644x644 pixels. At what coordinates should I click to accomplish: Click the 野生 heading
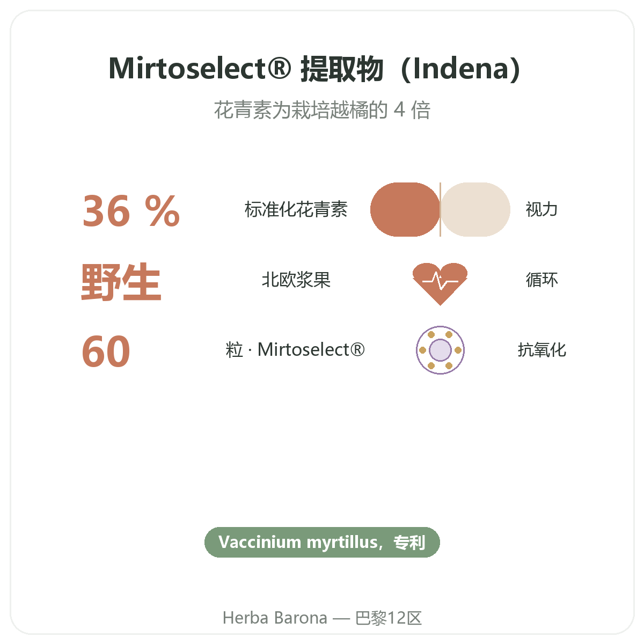[x=121, y=282]
